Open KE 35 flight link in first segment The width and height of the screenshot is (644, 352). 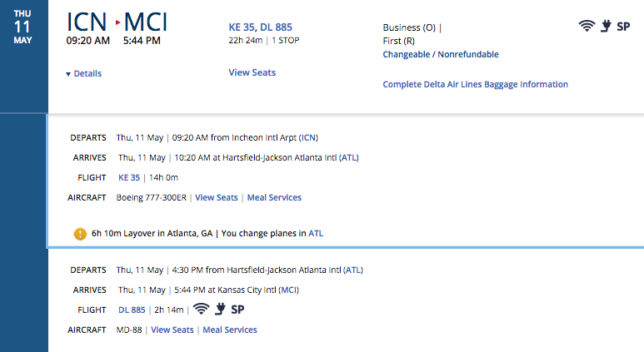point(129,177)
